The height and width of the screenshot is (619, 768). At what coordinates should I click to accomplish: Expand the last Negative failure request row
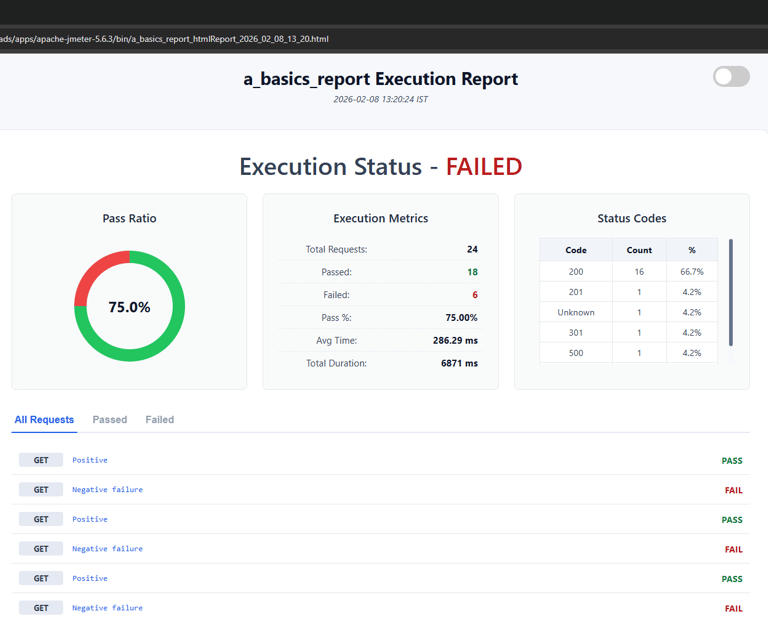[x=381, y=608]
